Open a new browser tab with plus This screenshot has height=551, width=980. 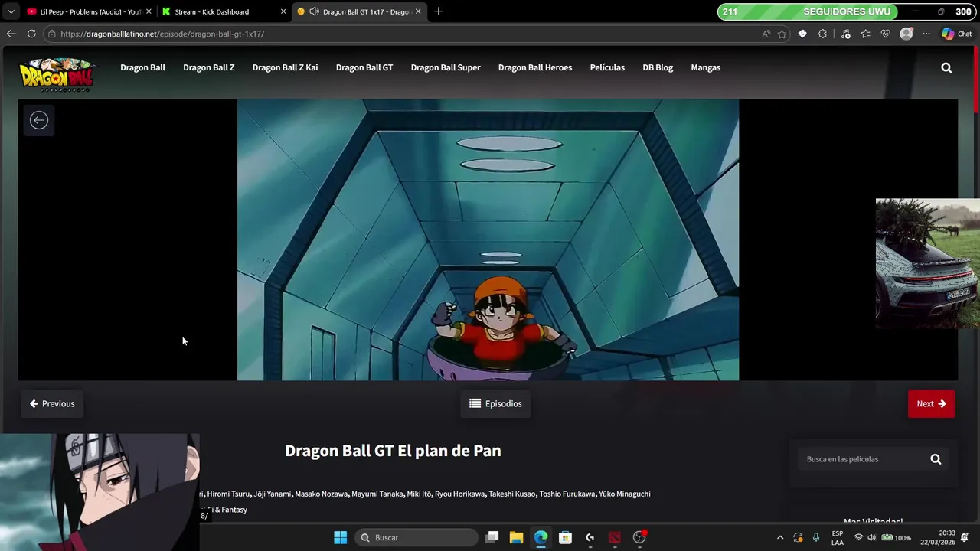click(438, 11)
